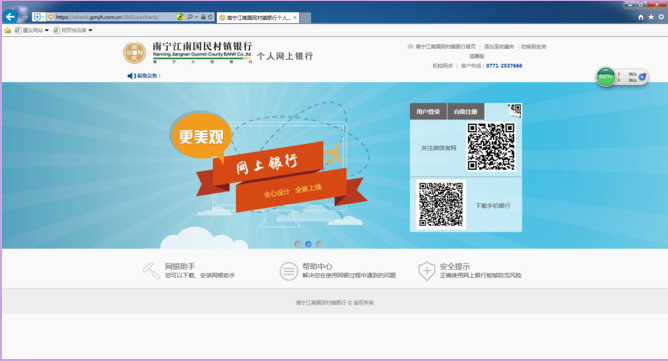Image resolution: width=668 pixels, height=361 pixels.
Task: Switch to the 用户登录 tab
Action: coord(428,112)
